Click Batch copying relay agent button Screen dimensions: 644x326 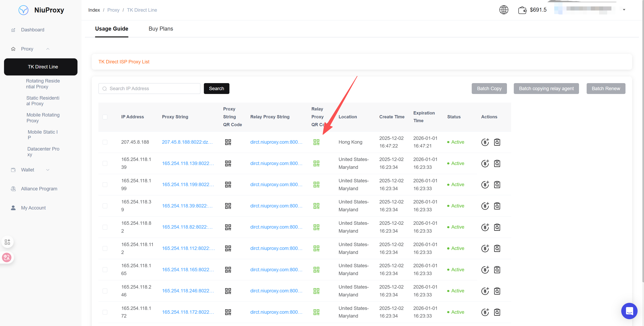(x=546, y=89)
